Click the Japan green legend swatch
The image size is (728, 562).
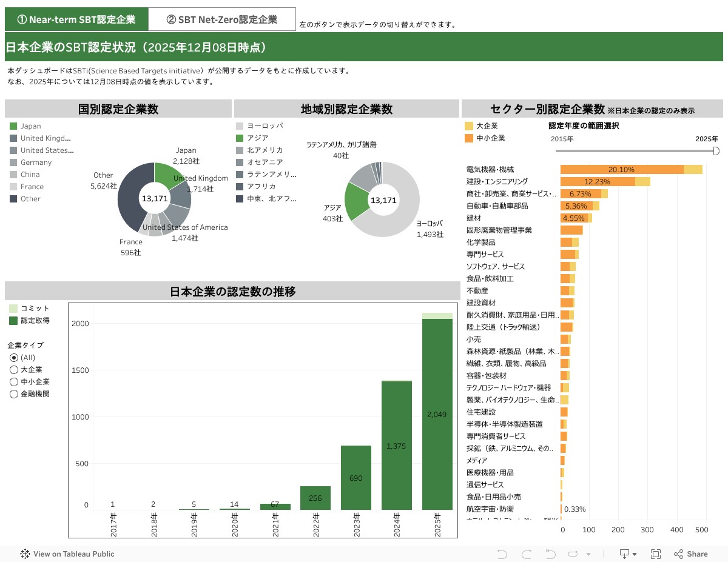13,126
